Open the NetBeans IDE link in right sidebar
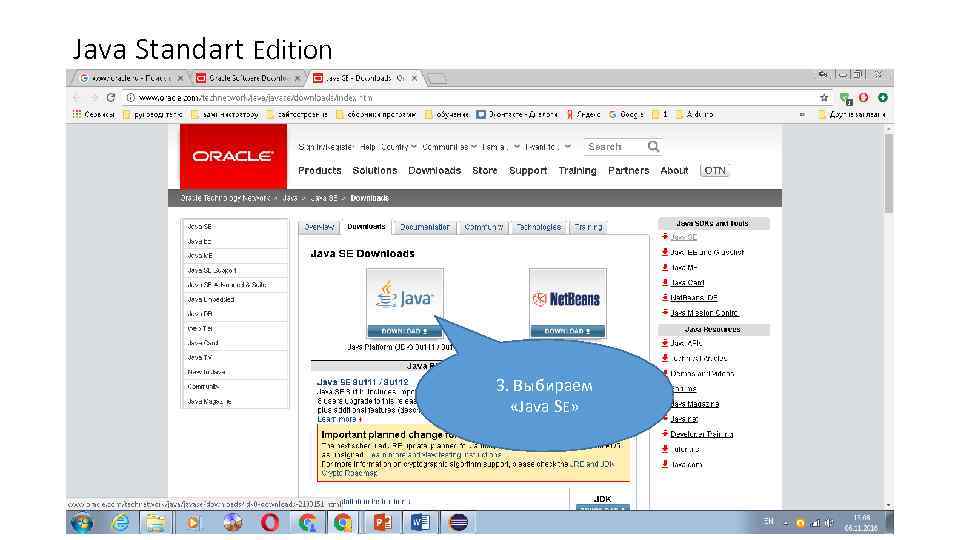The height and width of the screenshot is (540, 960). coord(694,298)
